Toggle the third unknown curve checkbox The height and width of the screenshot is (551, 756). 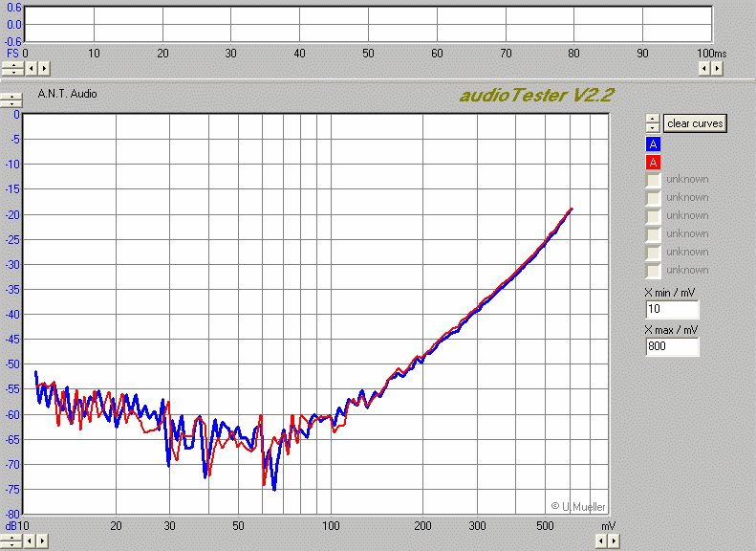(x=653, y=216)
